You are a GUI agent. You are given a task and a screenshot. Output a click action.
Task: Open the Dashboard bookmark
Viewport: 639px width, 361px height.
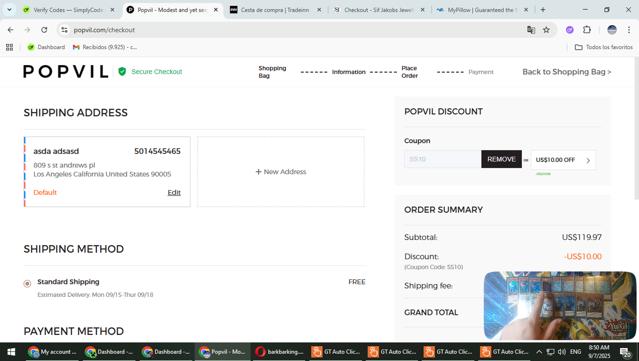coord(46,47)
